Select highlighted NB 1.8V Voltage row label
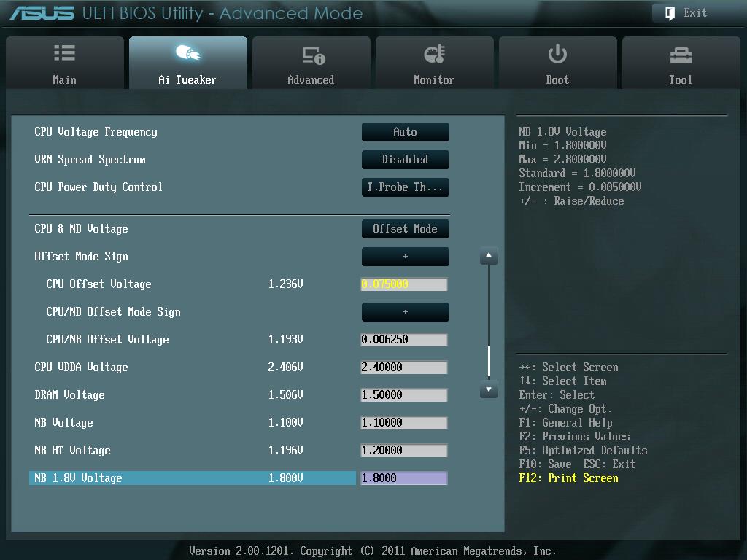 pyautogui.click(x=79, y=478)
